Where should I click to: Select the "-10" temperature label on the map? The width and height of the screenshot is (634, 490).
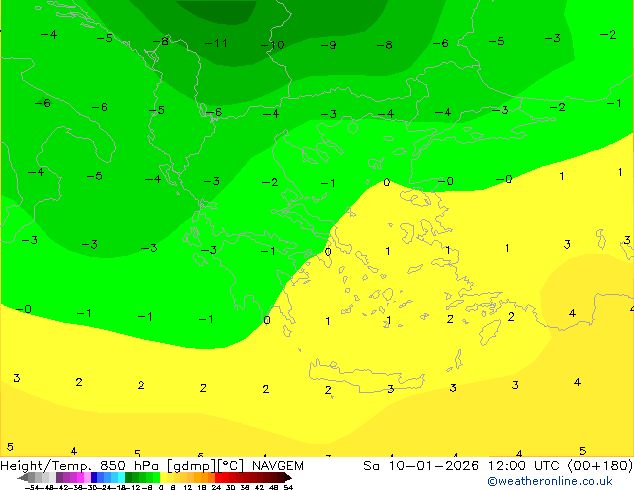point(273,44)
